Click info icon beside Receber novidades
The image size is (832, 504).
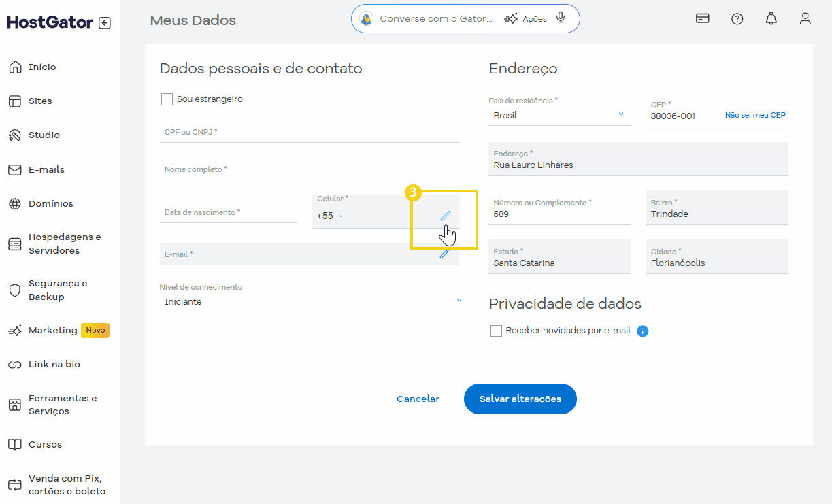click(643, 331)
